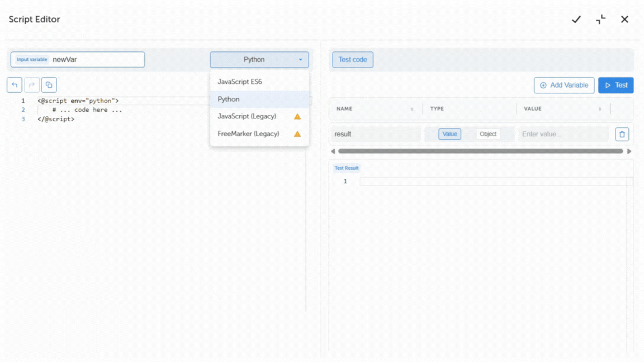The image size is (644, 362).
Task: Toggle result type to Object
Action: (487, 134)
